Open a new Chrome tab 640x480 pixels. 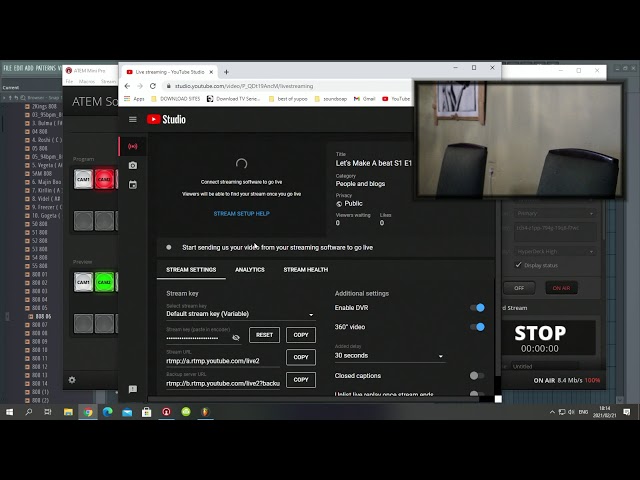click(x=226, y=72)
